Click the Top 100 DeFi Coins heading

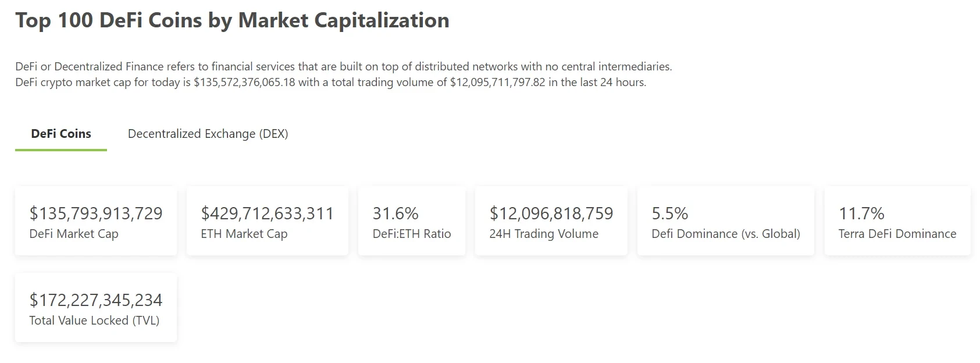(x=232, y=20)
